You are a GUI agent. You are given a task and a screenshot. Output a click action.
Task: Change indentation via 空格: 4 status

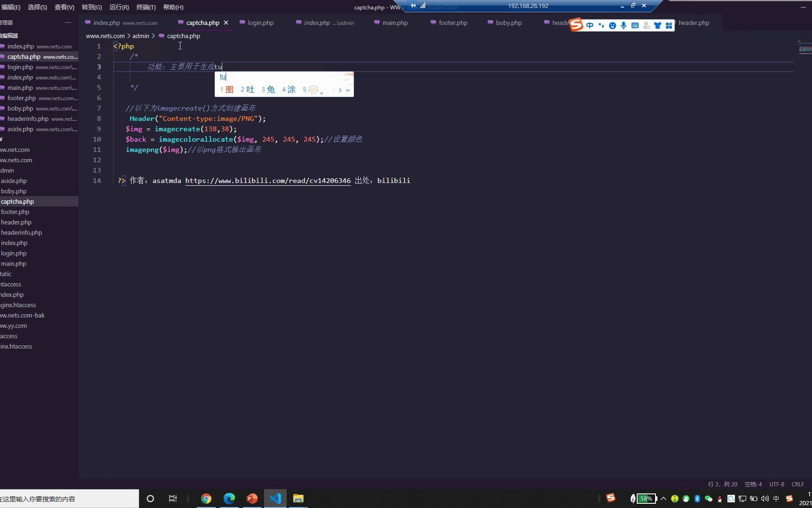(753, 484)
